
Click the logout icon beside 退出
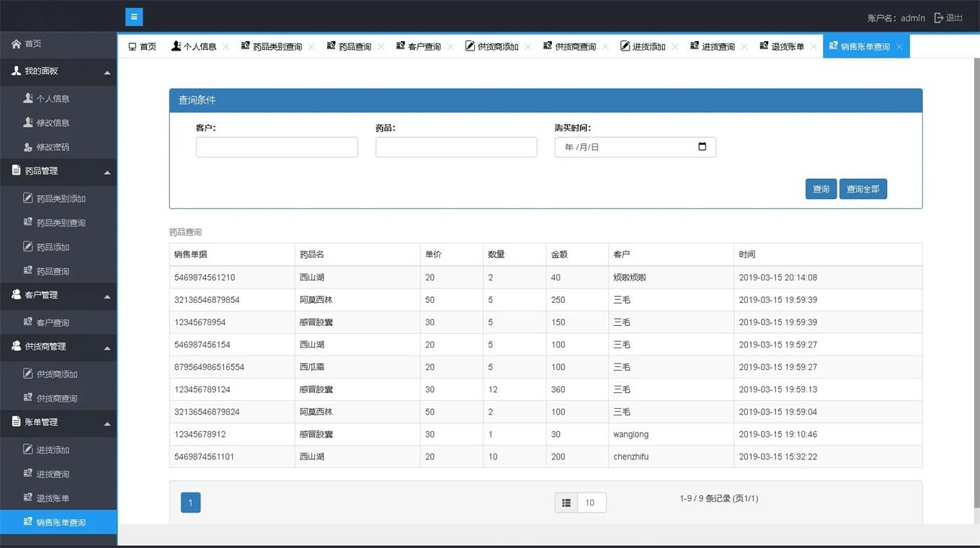tap(938, 18)
